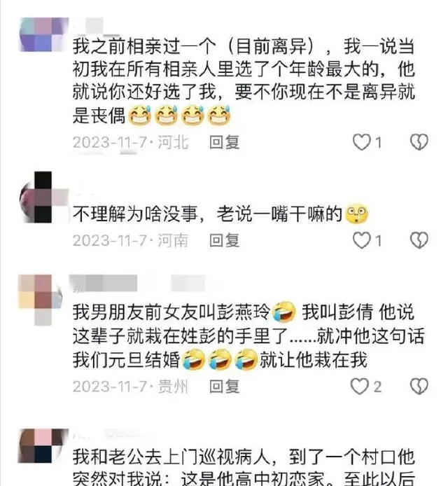Dislike the 河北 comment with broken heart
Image resolution: width=448 pixels, height=486 pixels.
(x=419, y=142)
